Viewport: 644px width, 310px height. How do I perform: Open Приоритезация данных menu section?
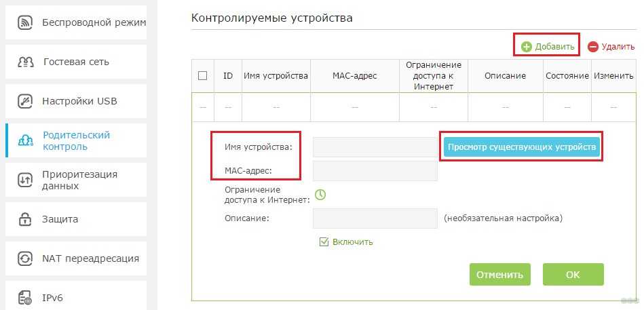pyautogui.click(x=75, y=180)
